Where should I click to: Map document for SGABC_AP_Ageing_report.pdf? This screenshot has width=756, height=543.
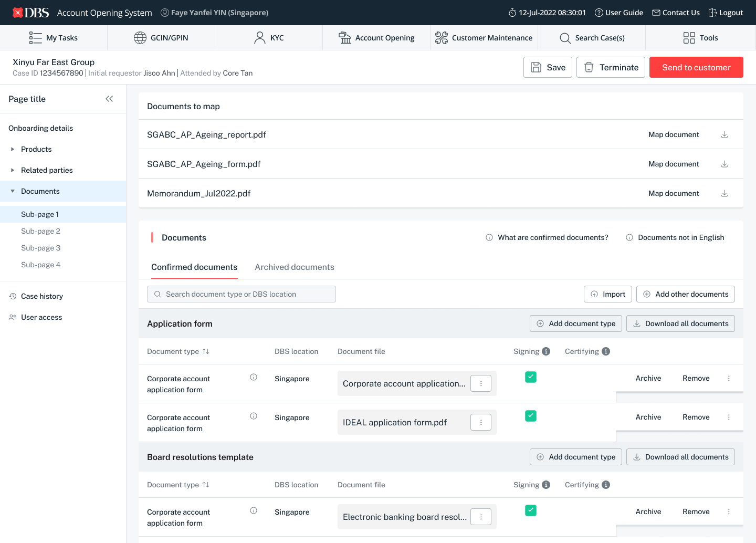(674, 134)
